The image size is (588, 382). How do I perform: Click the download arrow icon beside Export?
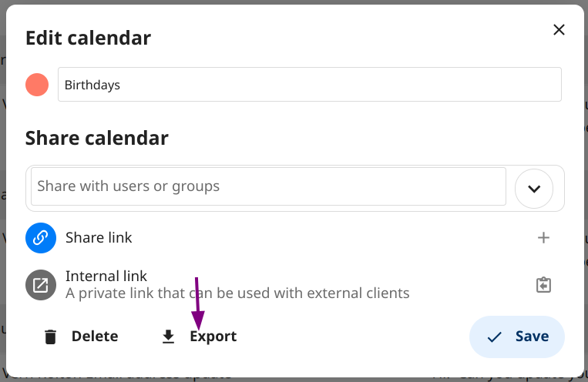168,337
